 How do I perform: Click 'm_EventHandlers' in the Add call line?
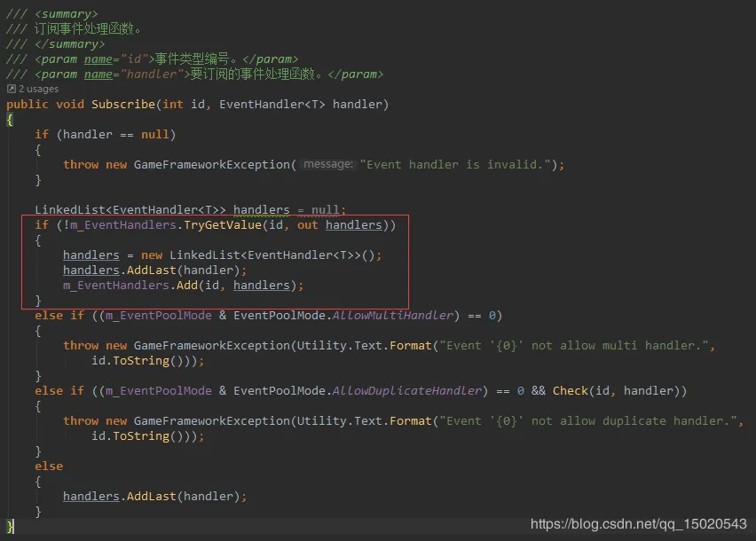point(116,286)
